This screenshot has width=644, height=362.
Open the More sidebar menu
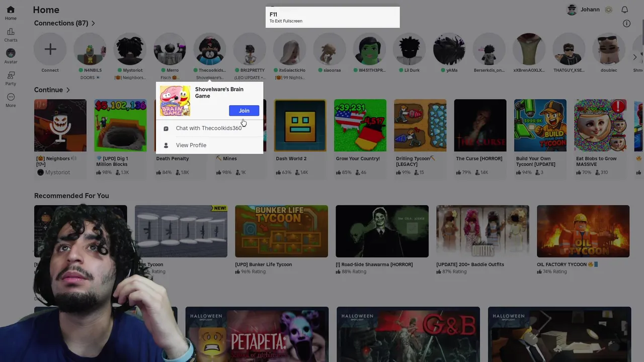tap(11, 97)
